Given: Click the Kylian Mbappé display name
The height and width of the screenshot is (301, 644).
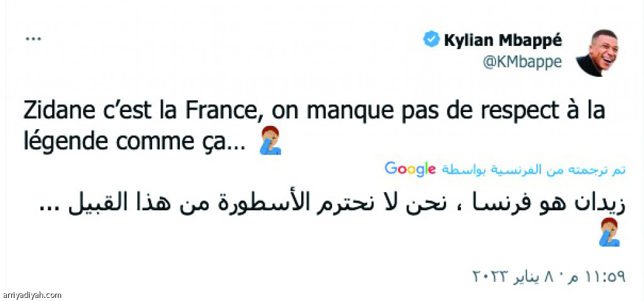Looking at the screenshot, I should [503, 40].
